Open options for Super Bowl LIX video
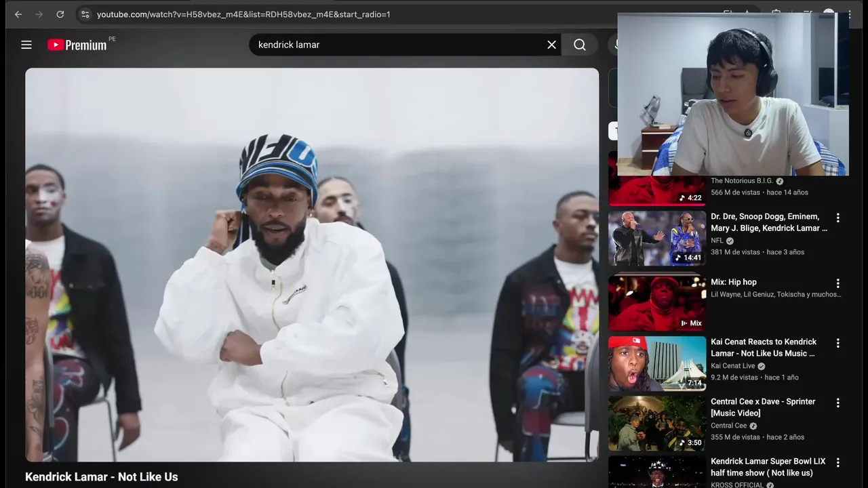Image resolution: width=868 pixels, height=488 pixels. (x=838, y=462)
